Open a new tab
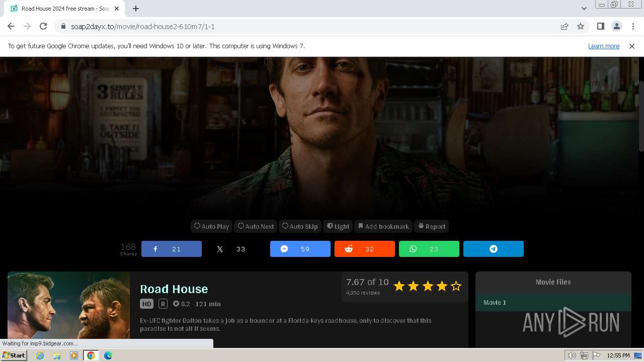The width and height of the screenshot is (644, 362). tap(136, 9)
